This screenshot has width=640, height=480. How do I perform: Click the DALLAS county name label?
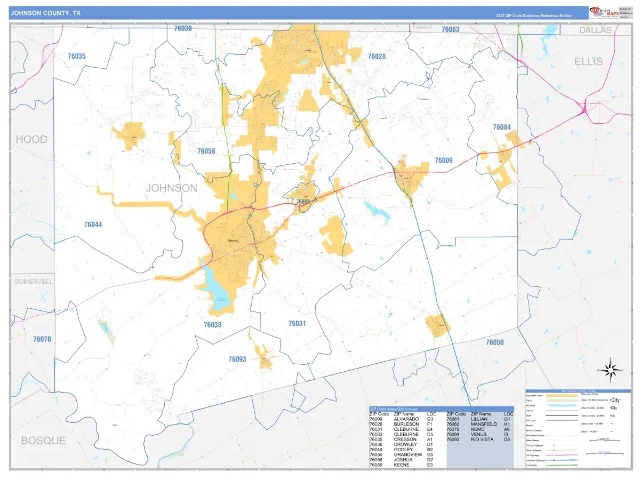click(x=596, y=30)
